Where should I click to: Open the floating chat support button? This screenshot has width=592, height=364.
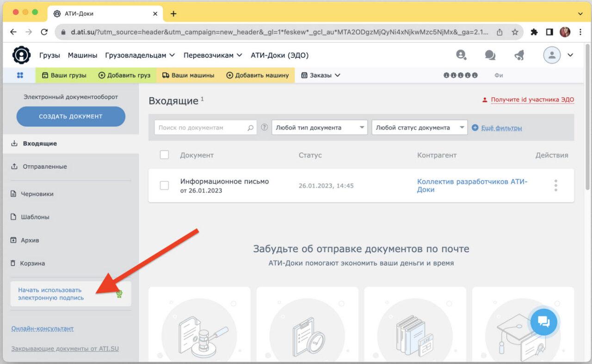[544, 322]
